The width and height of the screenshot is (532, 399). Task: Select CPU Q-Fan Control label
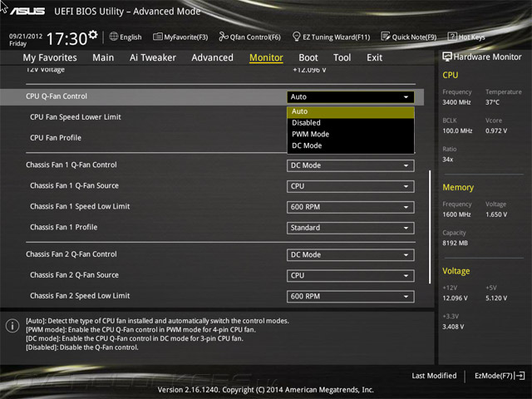(57, 96)
